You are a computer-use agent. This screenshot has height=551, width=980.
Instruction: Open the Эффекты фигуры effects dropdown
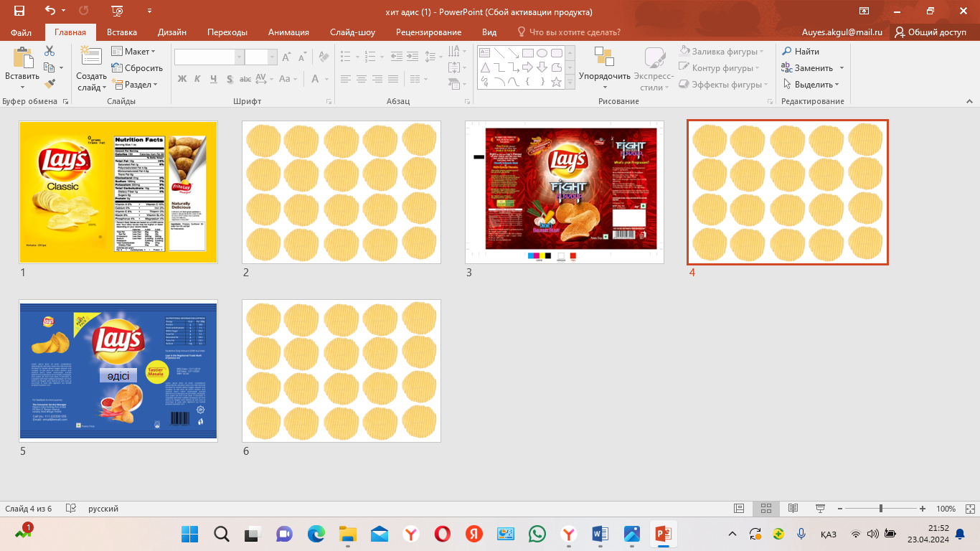(723, 84)
